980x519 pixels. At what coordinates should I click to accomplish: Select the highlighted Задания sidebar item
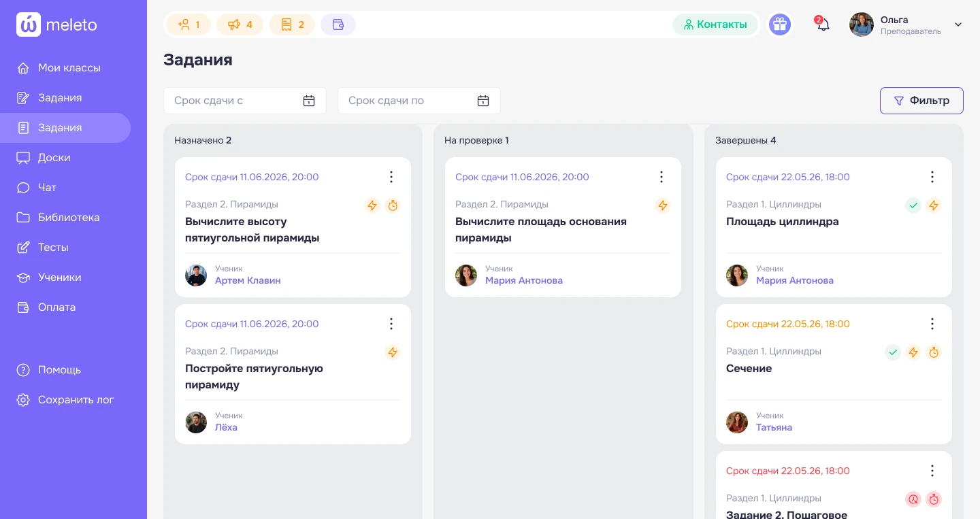(x=65, y=128)
